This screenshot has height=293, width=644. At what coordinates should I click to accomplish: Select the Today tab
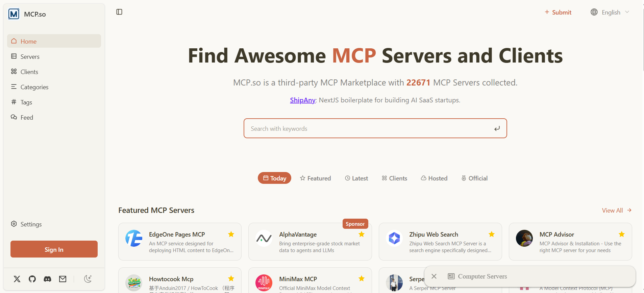tap(274, 178)
